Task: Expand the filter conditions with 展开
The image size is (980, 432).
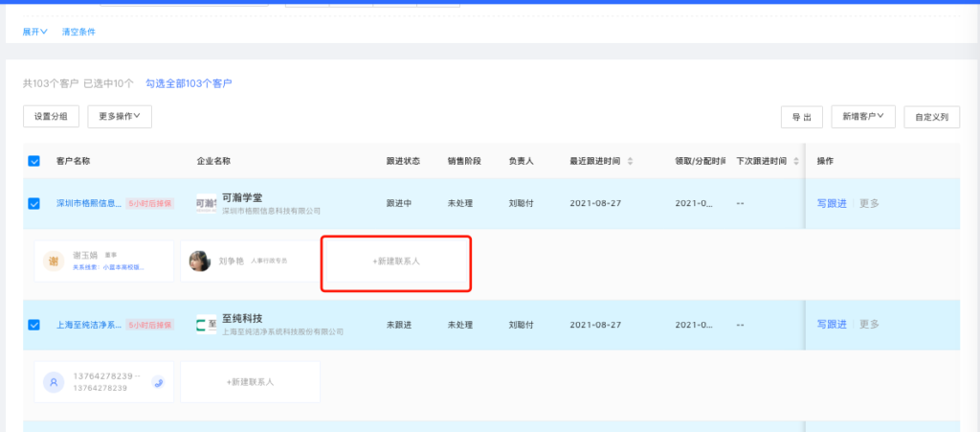Action: pyautogui.click(x=35, y=32)
